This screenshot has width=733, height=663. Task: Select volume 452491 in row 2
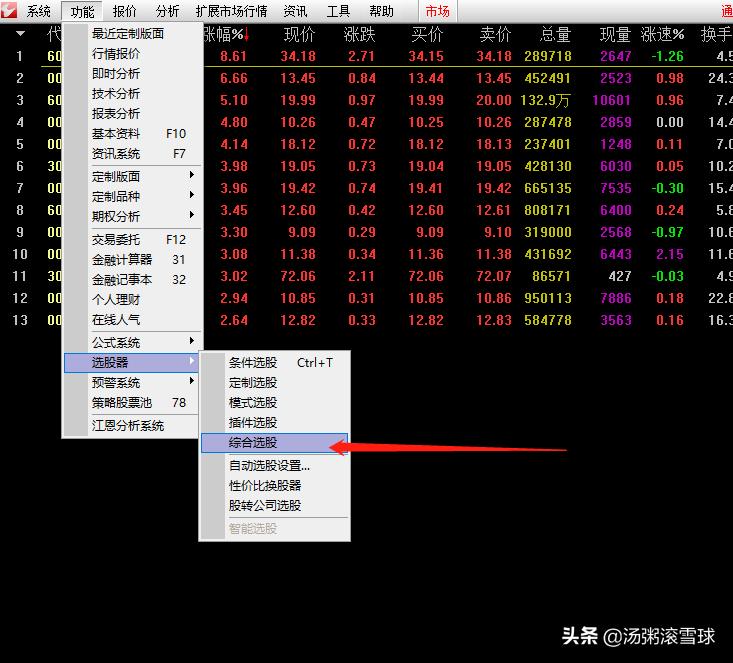(x=547, y=78)
